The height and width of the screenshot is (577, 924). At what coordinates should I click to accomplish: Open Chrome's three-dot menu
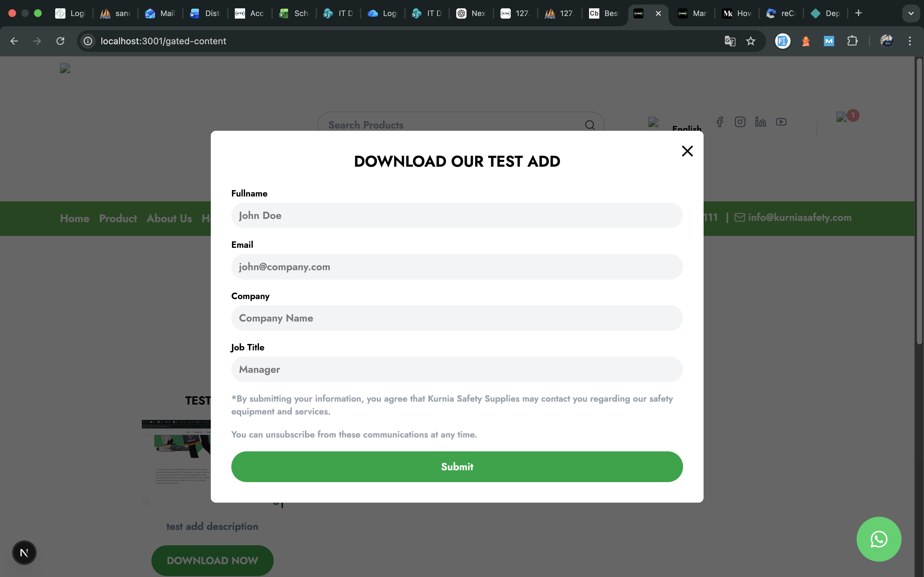910,41
